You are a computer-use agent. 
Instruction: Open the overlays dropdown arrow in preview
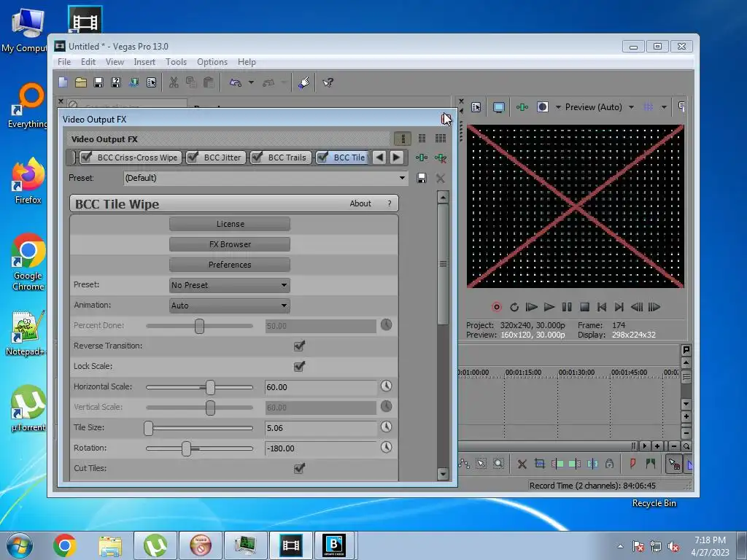(664, 107)
